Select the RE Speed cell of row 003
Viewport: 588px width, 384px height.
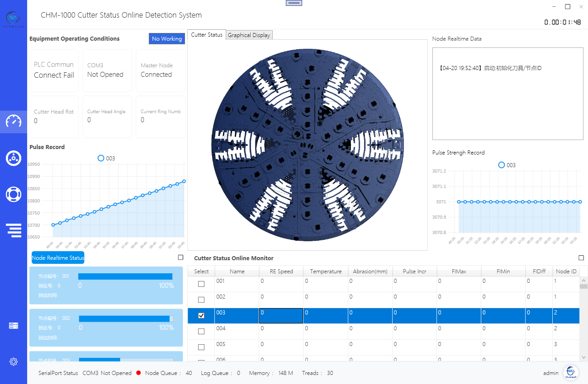pyautogui.click(x=281, y=316)
